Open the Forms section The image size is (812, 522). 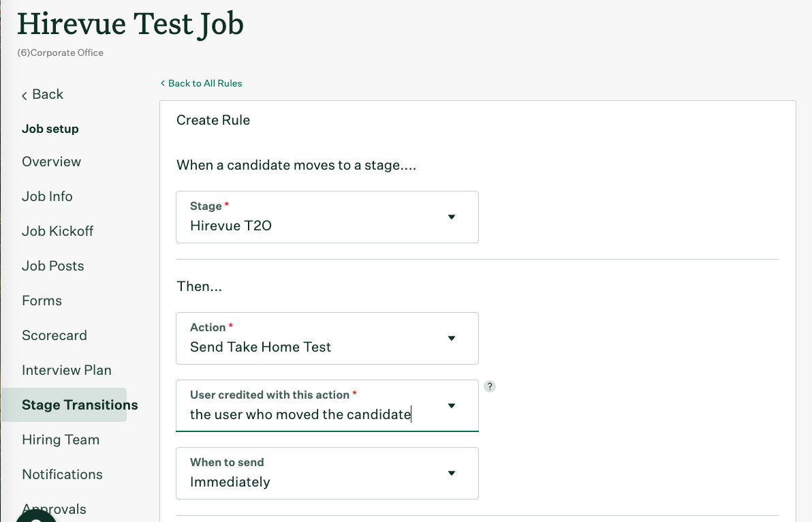42,301
